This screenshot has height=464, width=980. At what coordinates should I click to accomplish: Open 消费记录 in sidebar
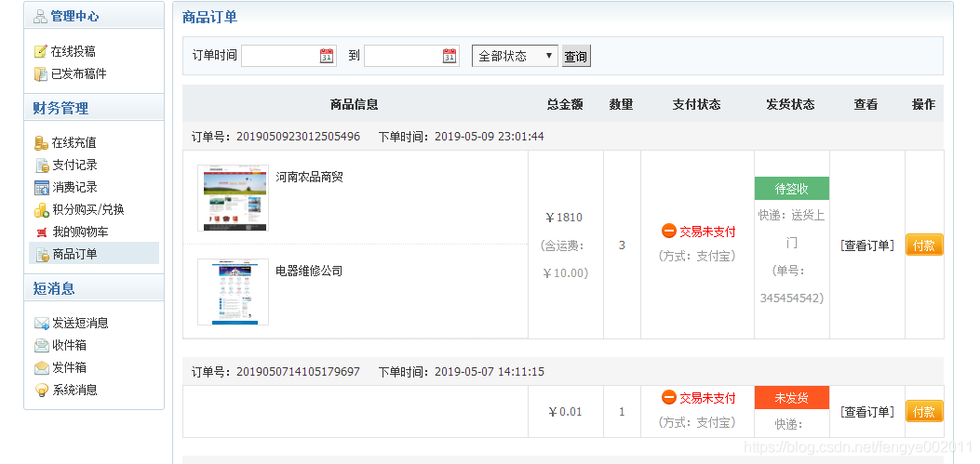[74, 187]
